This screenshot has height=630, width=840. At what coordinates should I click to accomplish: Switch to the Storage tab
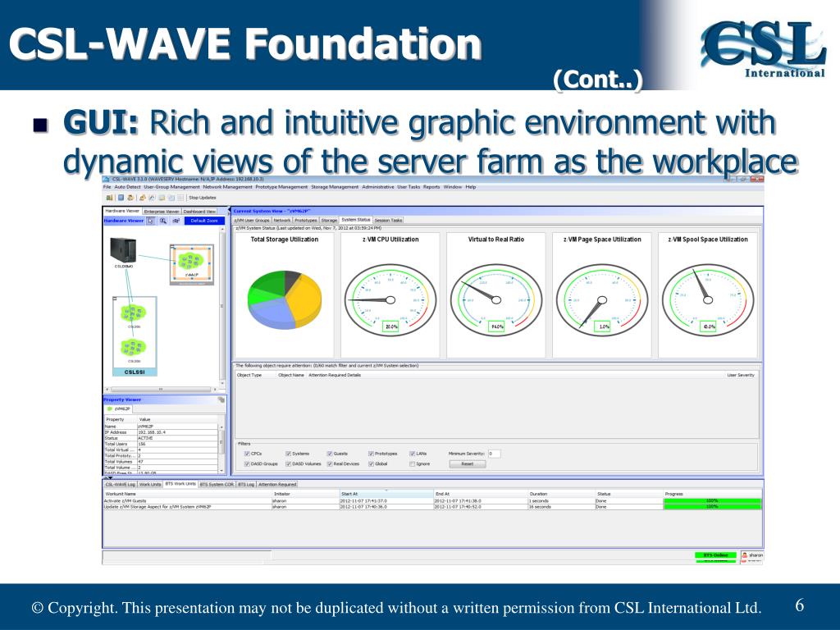coord(329,220)
